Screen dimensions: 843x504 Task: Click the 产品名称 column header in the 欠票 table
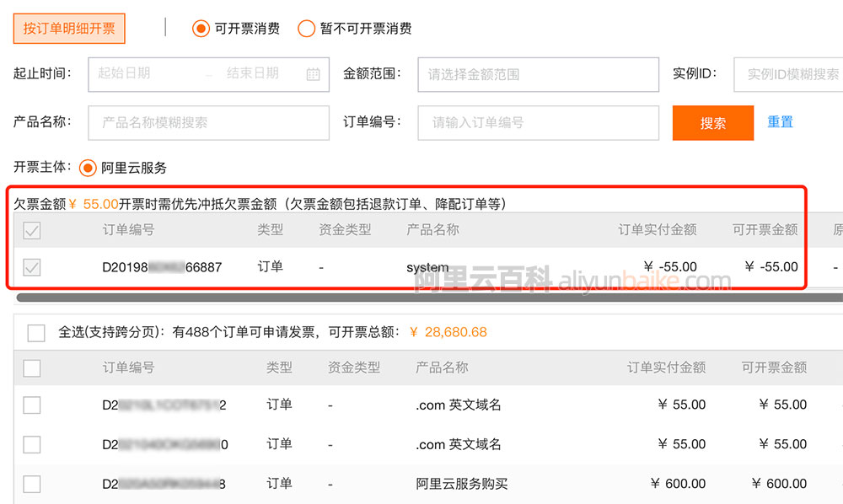point(432,230)
